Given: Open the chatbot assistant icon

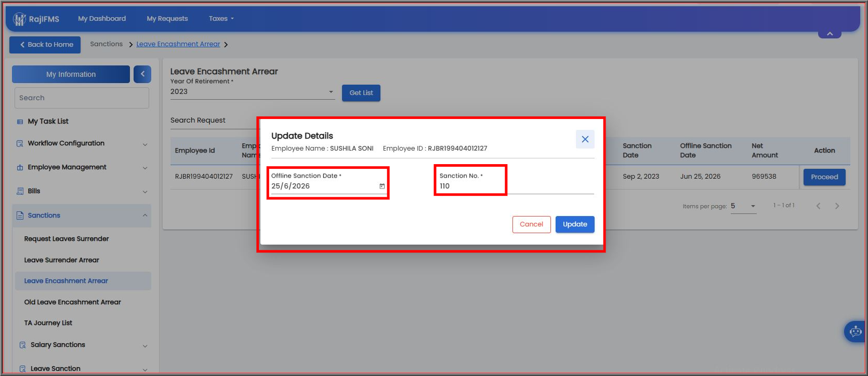Looking at the screenshot, I should pos(856,331).
